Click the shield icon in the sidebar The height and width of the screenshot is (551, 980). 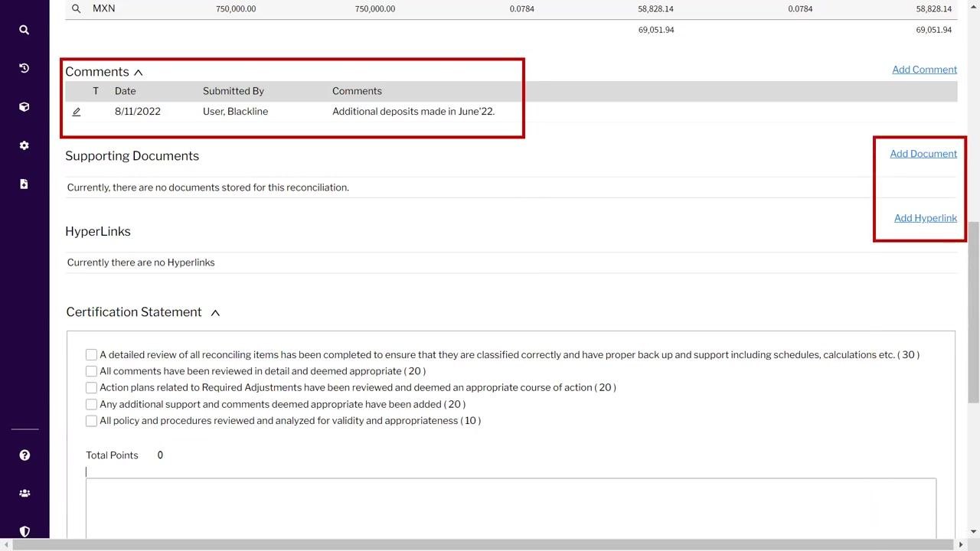pos(24,531)
